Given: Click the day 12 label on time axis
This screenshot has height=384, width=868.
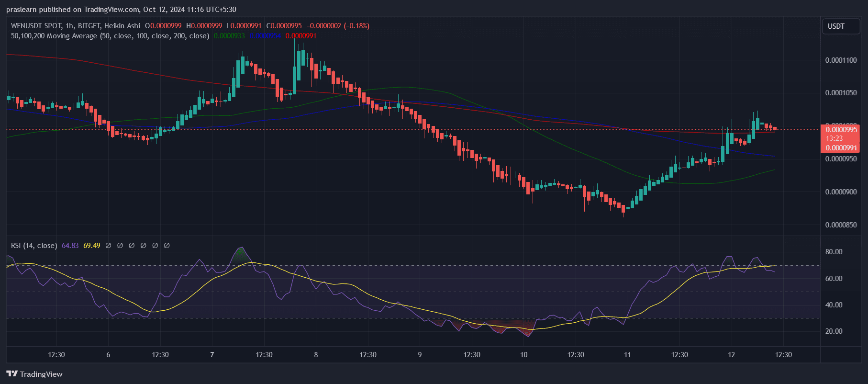Looking at the screenshot, I should click(x=731, y=355).
